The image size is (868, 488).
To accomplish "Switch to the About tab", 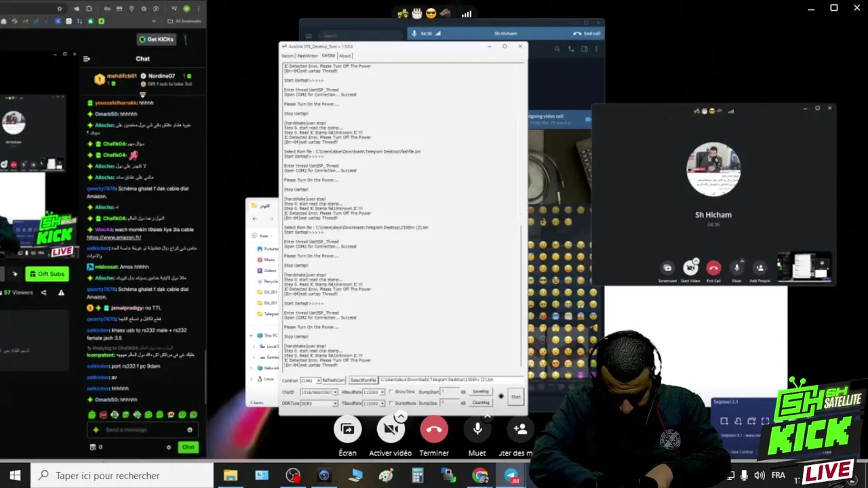I will [345, 56].
